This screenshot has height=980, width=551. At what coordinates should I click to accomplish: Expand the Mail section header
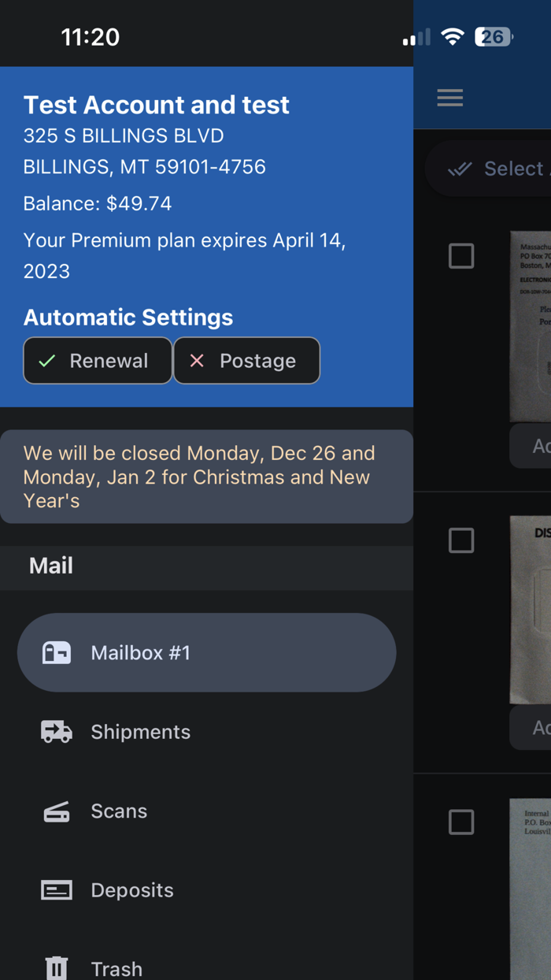click(49, 566)
